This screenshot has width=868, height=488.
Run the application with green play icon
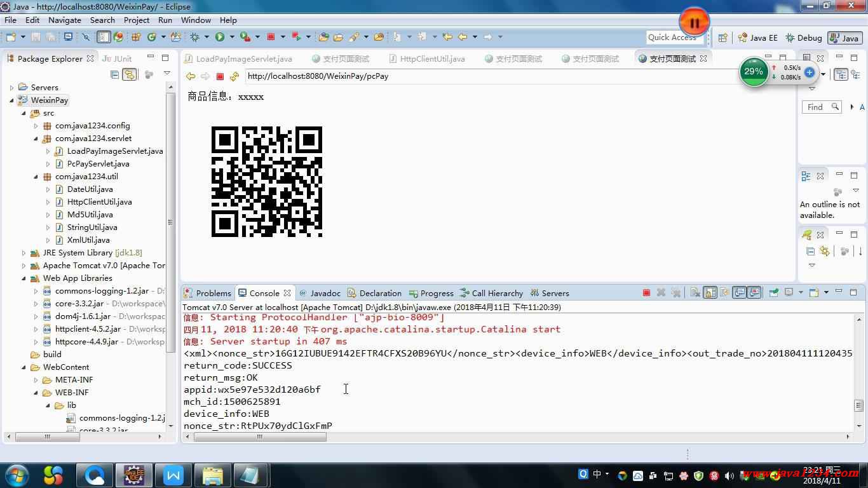tap(220, 37)
